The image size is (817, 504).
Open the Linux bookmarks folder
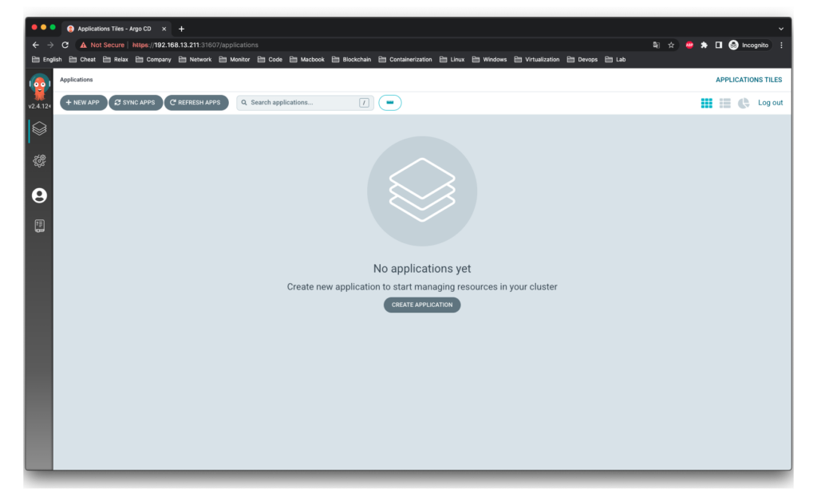point(452,59)
